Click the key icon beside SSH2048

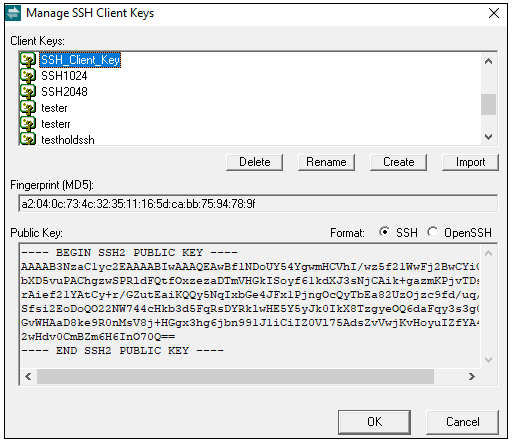point(28,92)
